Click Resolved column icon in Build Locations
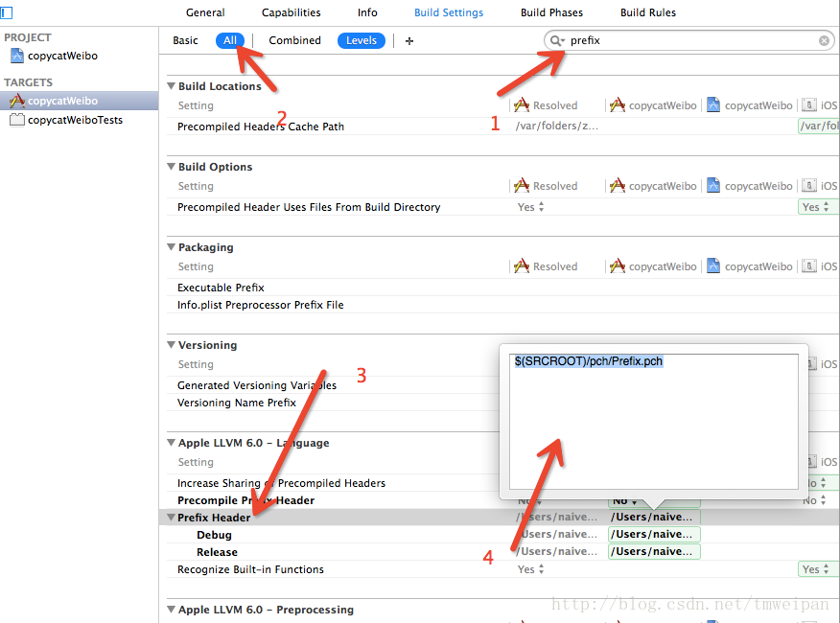The image size is (840, 623). click(x=522, y=105)
